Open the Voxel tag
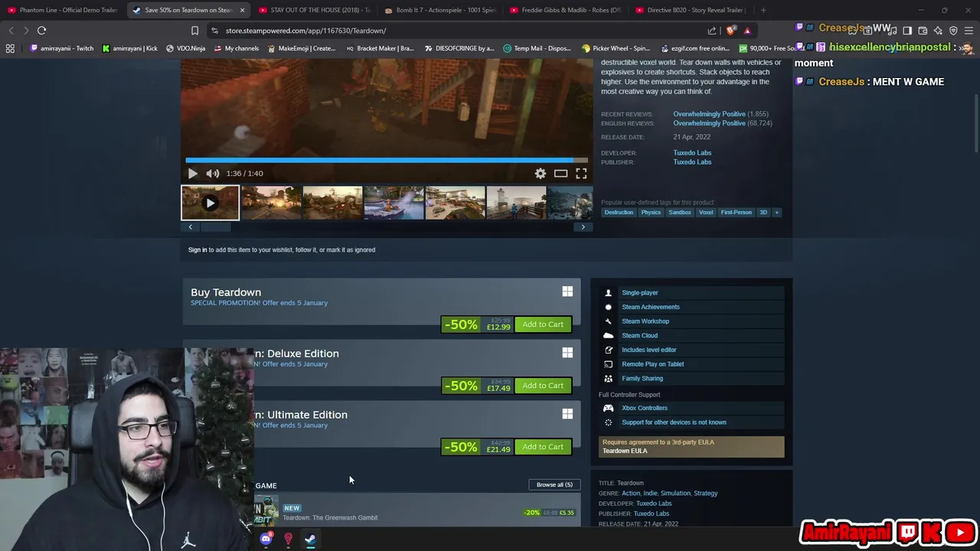The image size is (980, 551). coord(706,212)
